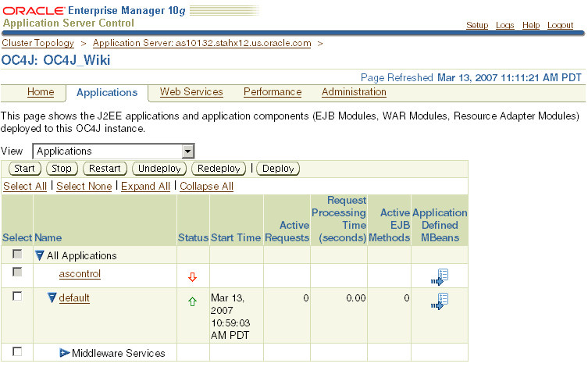Open the View Applications dropdown
Image resolution: width=588 pixels, height=367 pixels.
pos(113,151)
